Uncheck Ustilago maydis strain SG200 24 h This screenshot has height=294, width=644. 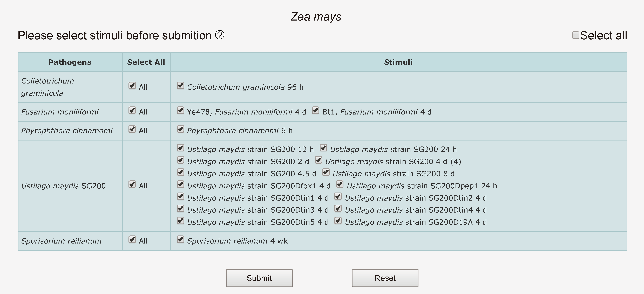click(x=323, y=148)
